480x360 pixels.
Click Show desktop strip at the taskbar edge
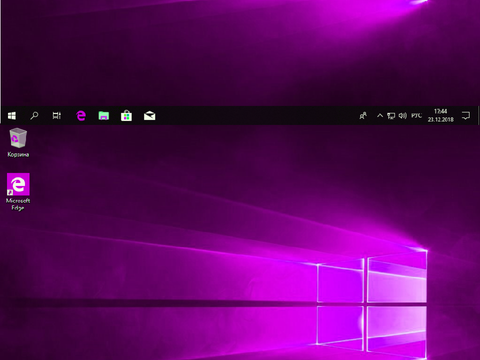point(478,116)
